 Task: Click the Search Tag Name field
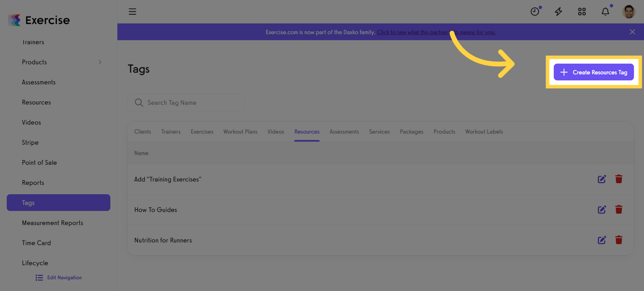tap(186, 103)
